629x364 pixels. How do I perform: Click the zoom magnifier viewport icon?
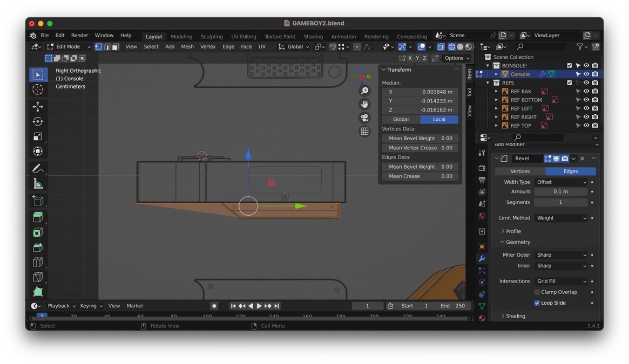pos(364,91)
